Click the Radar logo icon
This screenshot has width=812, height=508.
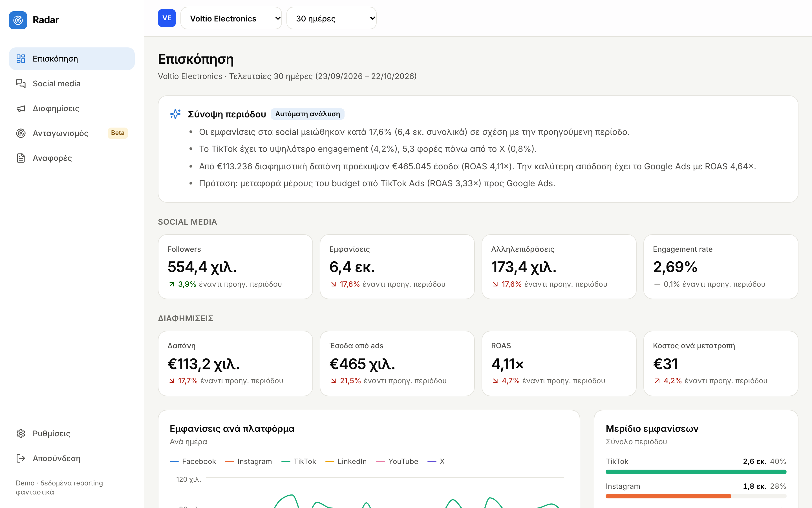tap(18, 20)
